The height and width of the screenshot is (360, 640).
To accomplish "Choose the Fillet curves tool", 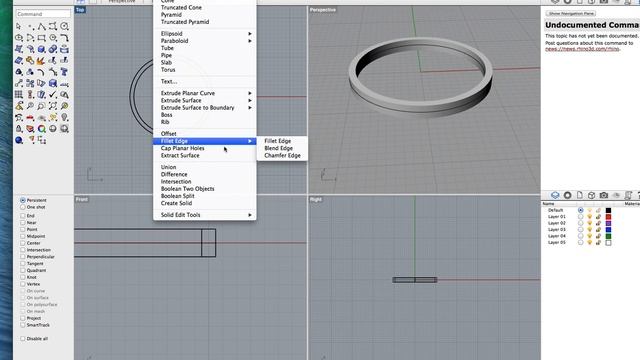I will [x=64, y=38].
